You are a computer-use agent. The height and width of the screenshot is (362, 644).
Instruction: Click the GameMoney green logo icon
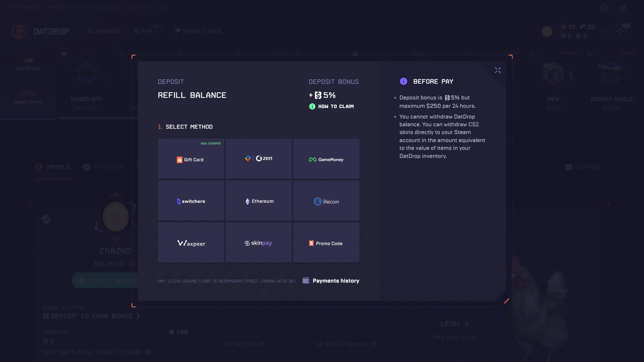click(x=313, y=160)
